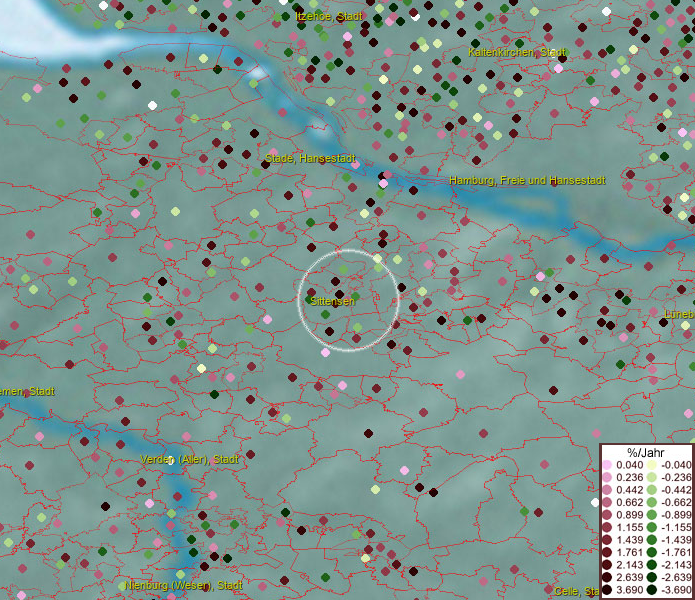This screenshot has height=600, width=695.
Task: Pick the -0.899 legend color swatch
Action: pyautogui.click(x=652, y=515)
